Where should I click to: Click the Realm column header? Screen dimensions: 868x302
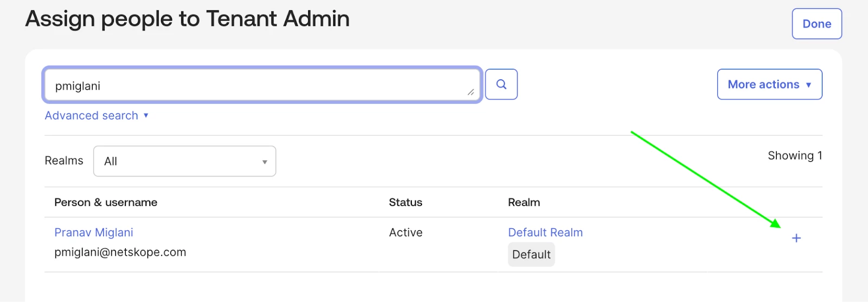(524, 203)
